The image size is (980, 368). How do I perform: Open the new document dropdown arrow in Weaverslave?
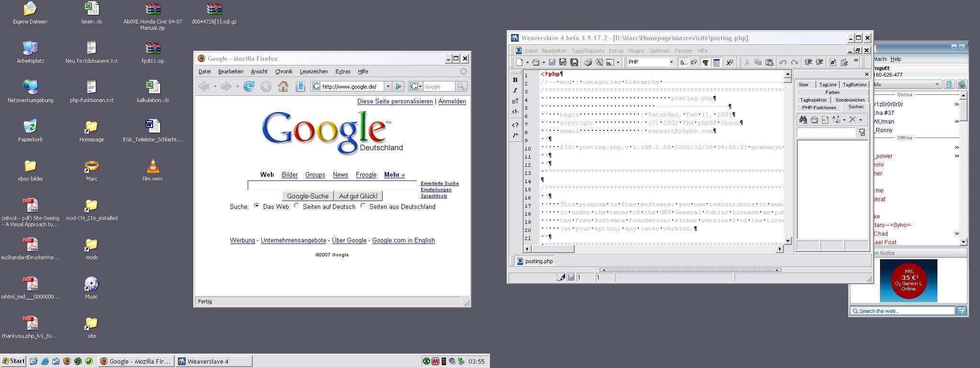(527, 62)
